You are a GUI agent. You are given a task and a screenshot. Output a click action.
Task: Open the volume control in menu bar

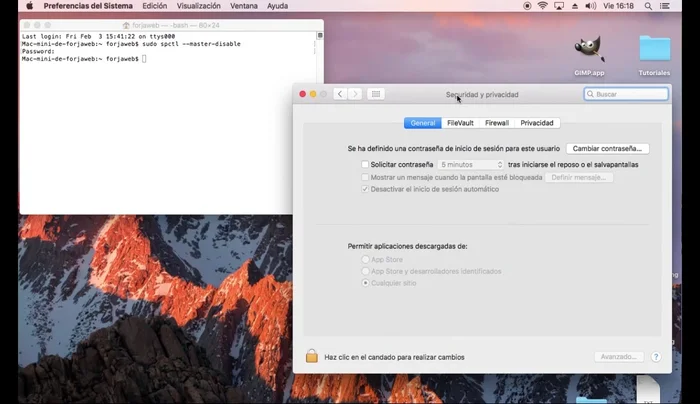(591, 6)
